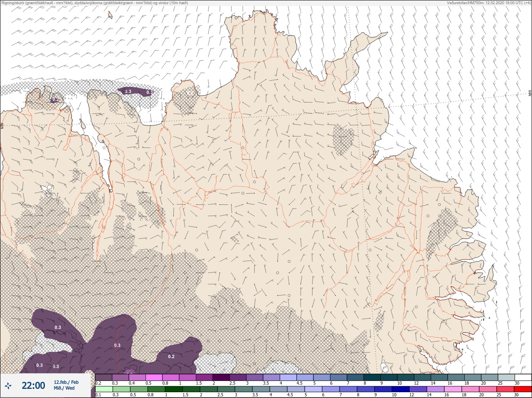
Task: Click the Veðurstofan star logo icon
Action: click(8, 386)
